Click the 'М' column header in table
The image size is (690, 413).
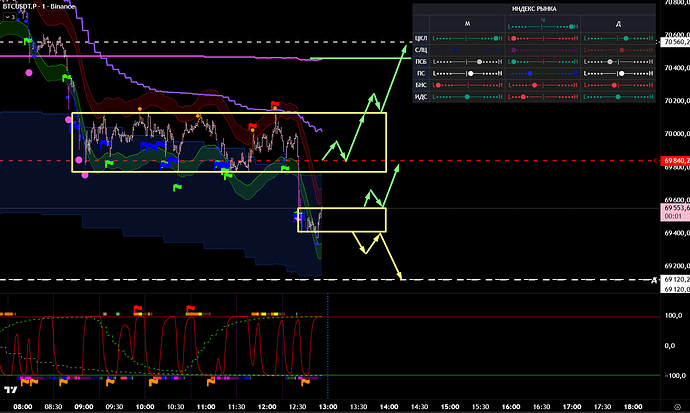point(466,22)
